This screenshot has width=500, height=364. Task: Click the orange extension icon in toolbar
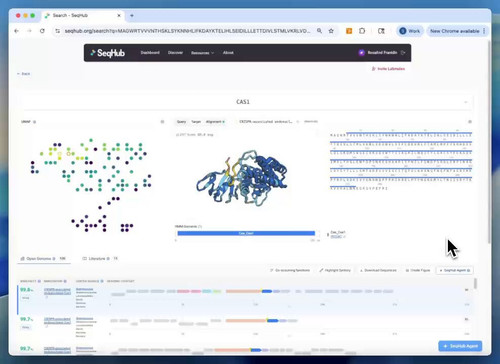[349, 31]
